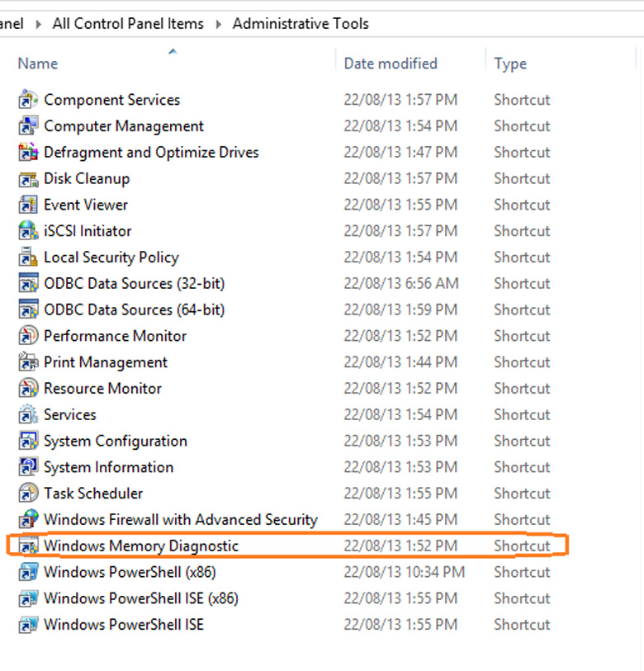Select the Disk Cleanup icon
Image resolution: width=644 pixels, height=671 pixels.
click(28, 179)
